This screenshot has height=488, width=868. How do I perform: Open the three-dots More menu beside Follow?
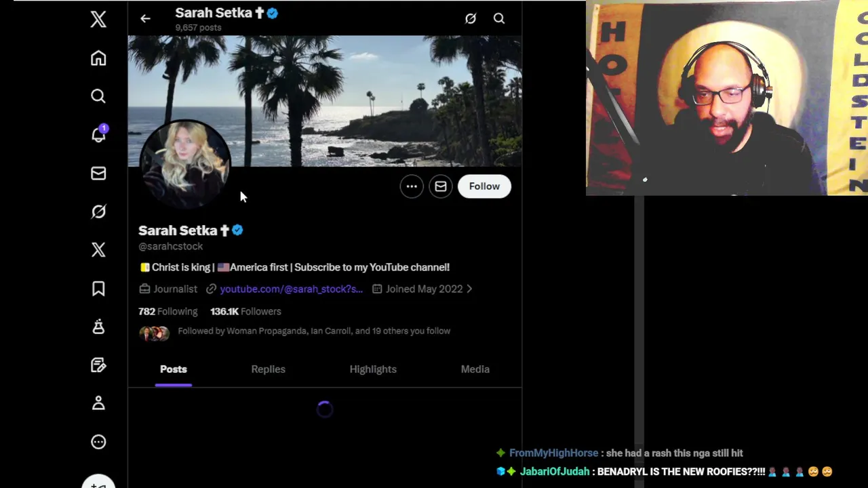pos(412,186)
